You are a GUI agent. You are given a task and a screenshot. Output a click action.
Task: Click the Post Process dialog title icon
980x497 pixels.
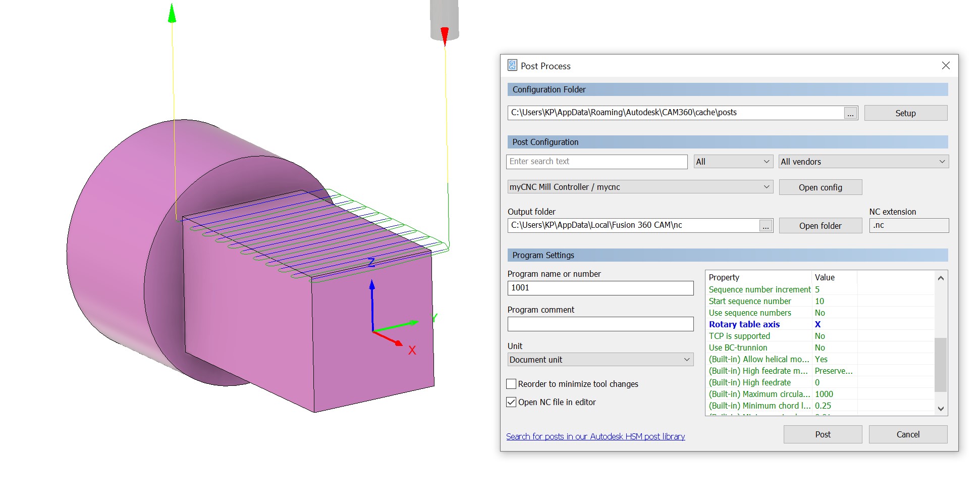tap(512, 65)
